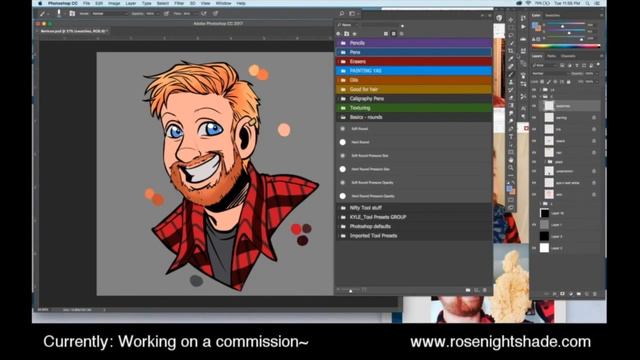Click the search icon in options bar
This screenshot has width=640, height=360.
[x=342, y=13]
